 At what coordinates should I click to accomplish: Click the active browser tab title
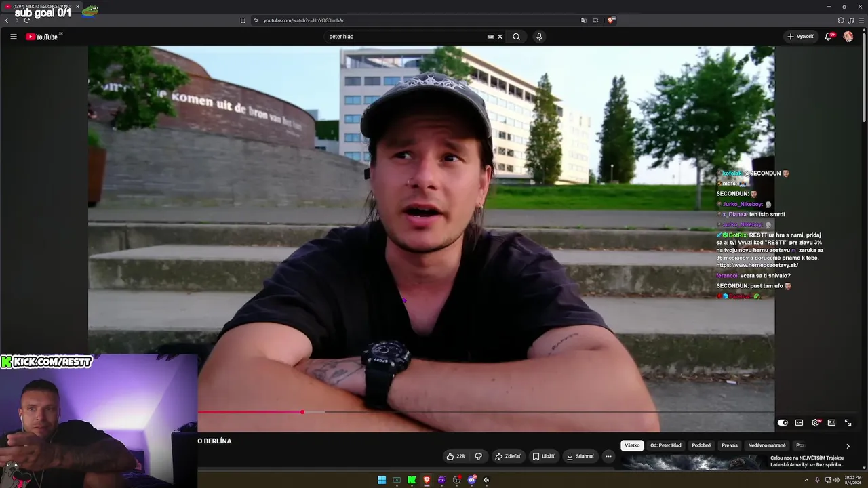41,7
